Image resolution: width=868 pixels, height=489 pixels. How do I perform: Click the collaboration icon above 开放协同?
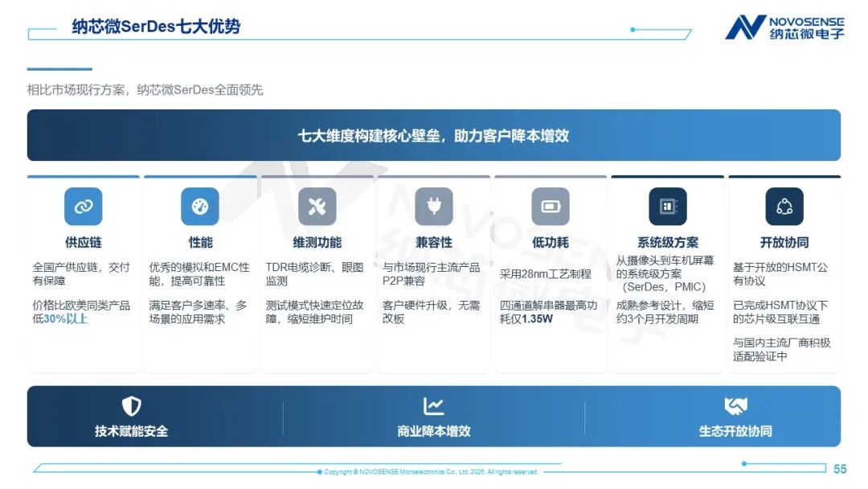click(x=784, y=207)
